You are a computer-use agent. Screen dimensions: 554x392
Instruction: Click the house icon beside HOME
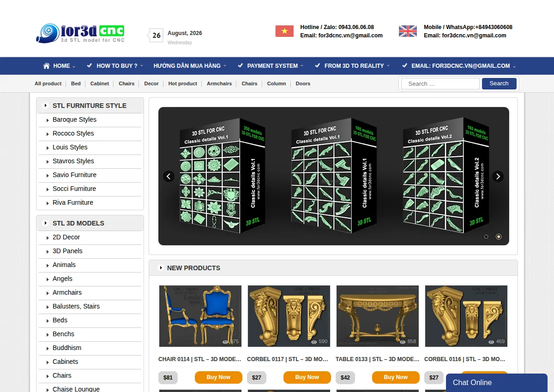click(x=46, y=66)
